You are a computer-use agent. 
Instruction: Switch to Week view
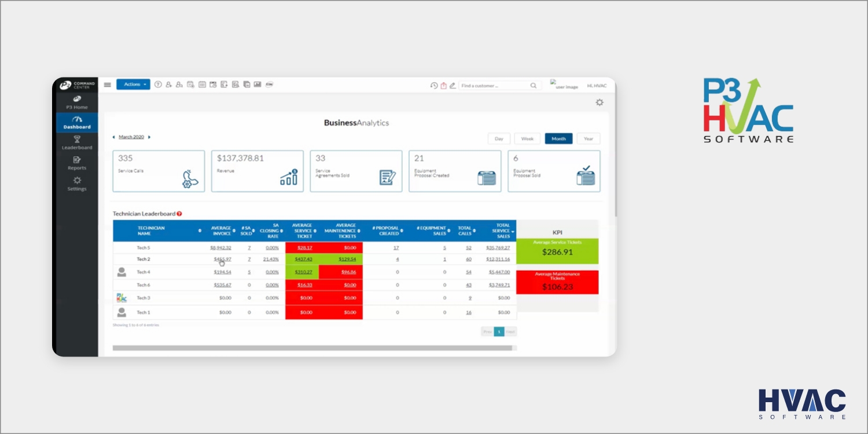(527, 139)
